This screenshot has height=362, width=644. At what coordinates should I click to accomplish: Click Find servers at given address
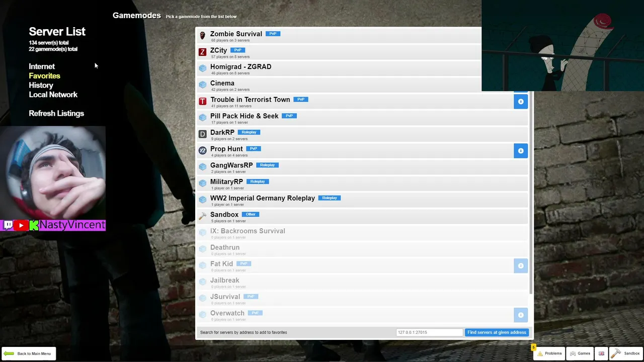pos(497,332)
